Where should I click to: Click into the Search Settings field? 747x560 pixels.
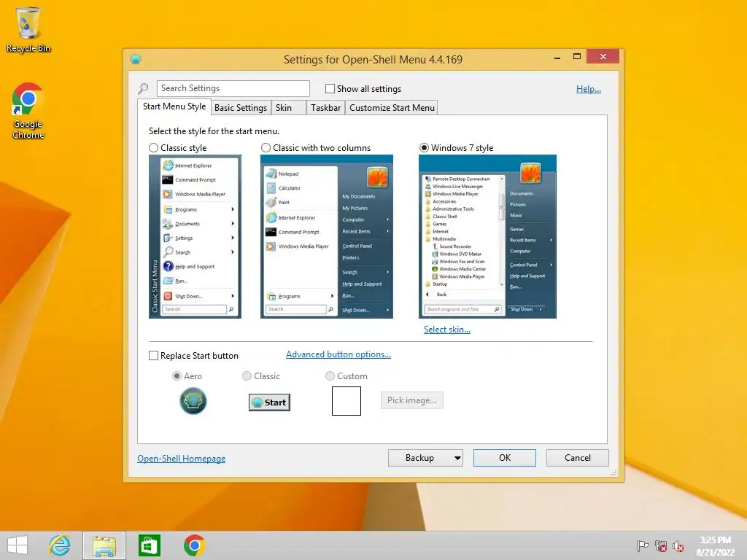point(233,88)
